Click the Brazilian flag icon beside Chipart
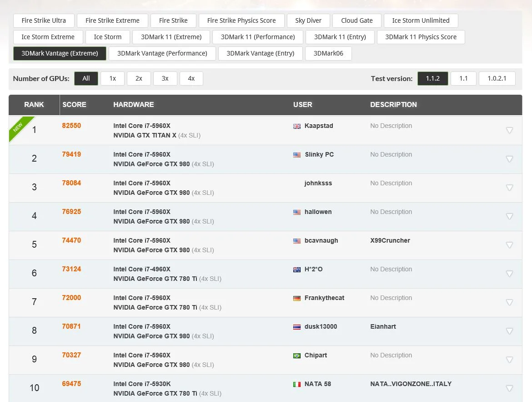Image resolution: width=532 pixels, height=402 pixels. coord(297,356)
